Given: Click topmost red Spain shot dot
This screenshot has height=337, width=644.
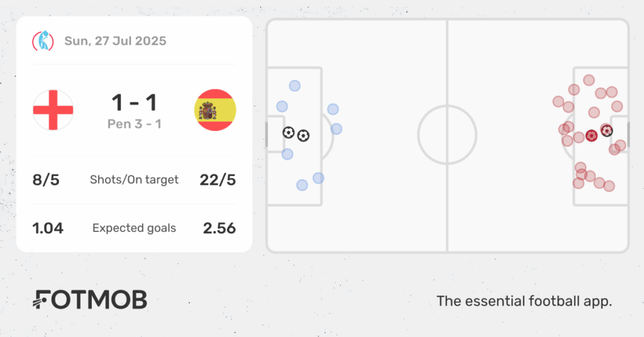Looking at the screenshot, I should point(589,80).
